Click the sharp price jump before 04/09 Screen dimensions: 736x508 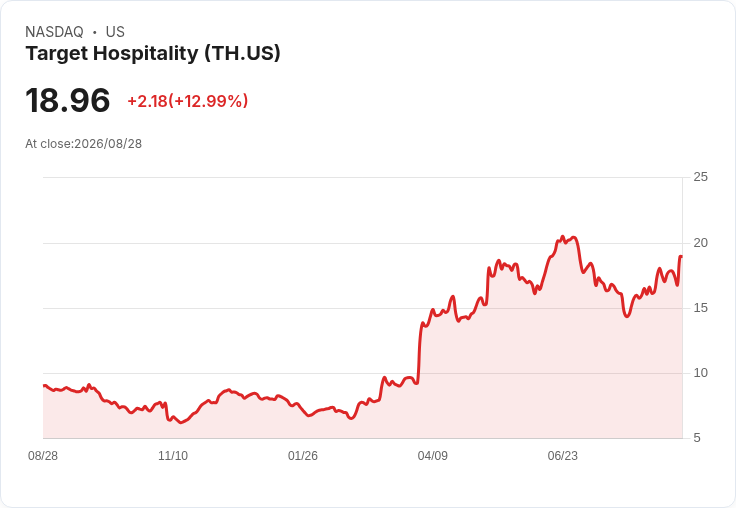click(419, 352)
